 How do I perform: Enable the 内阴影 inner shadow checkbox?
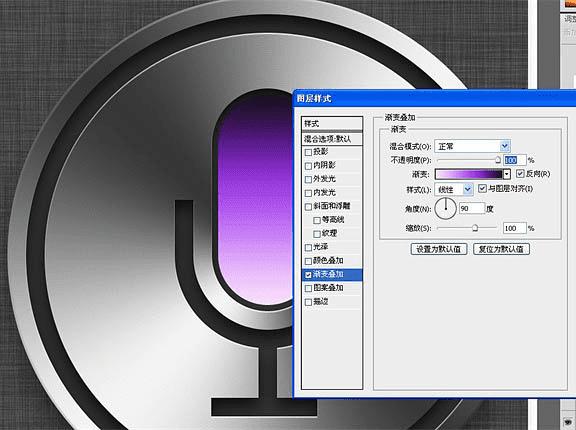coord(309,166)
